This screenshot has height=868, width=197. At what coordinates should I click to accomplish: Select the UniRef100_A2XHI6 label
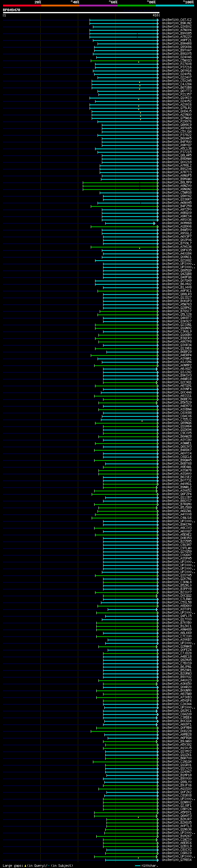177,104
